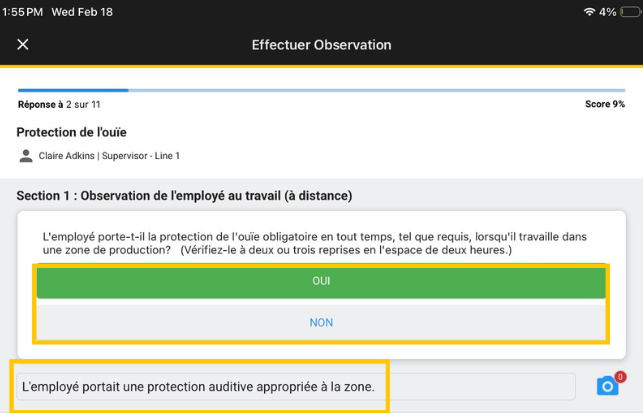Click the person icon beside Claire Adkins
Image resolution: width=643 pixels, height=413 pixels.
(x=26, y=156)
